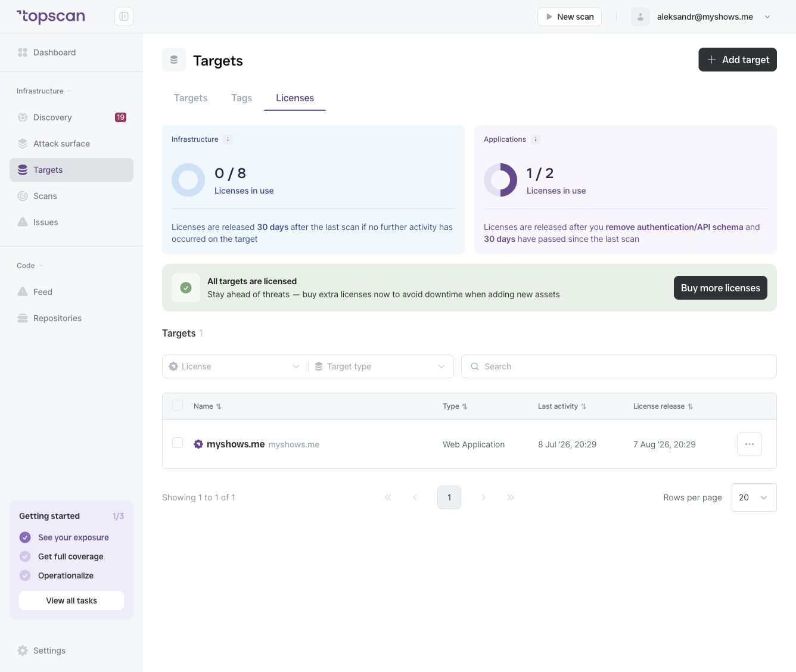Go to Attack surface page
This screenshot has height=672, width=796.
pyautogui.click(x=71, y=144)
